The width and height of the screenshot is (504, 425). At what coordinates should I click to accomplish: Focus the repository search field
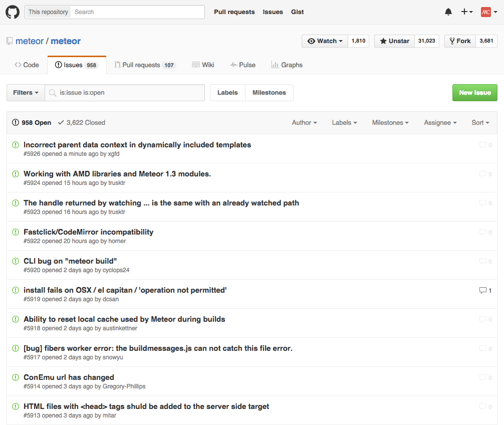pyautogui.click(x=138, y=12)
